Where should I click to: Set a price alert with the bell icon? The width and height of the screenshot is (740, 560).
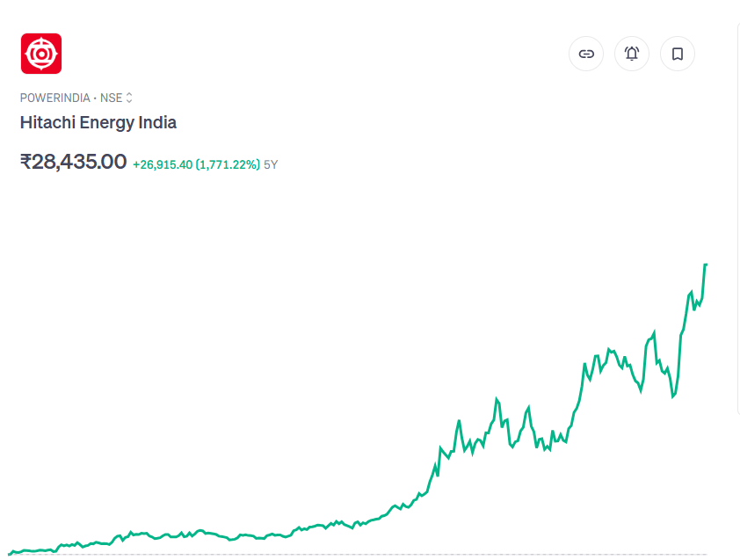[632, 54]
